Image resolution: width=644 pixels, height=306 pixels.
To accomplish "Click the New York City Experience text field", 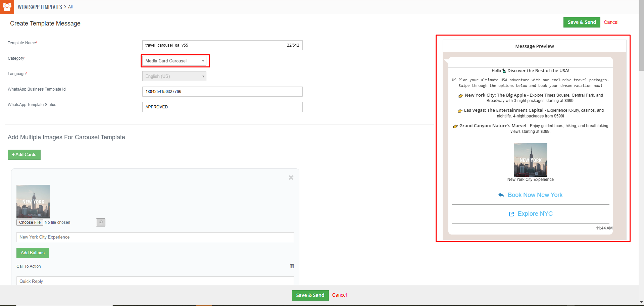I will (155, 237).
